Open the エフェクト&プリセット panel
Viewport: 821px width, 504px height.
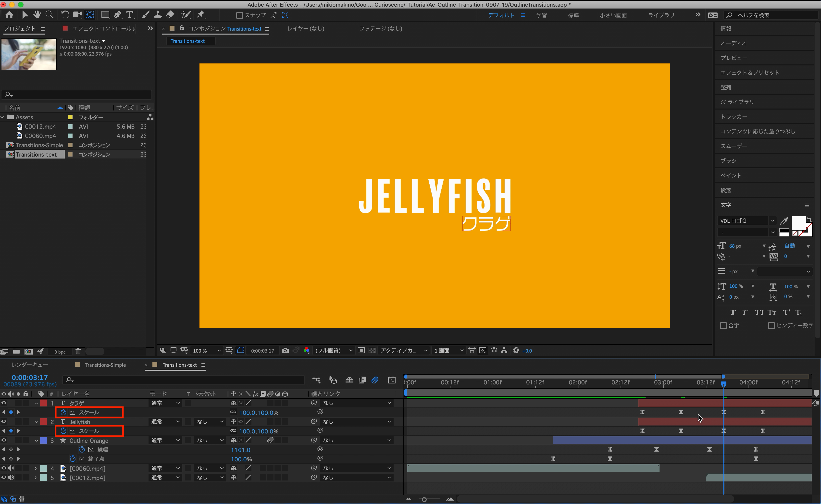[x=750, y=73]
